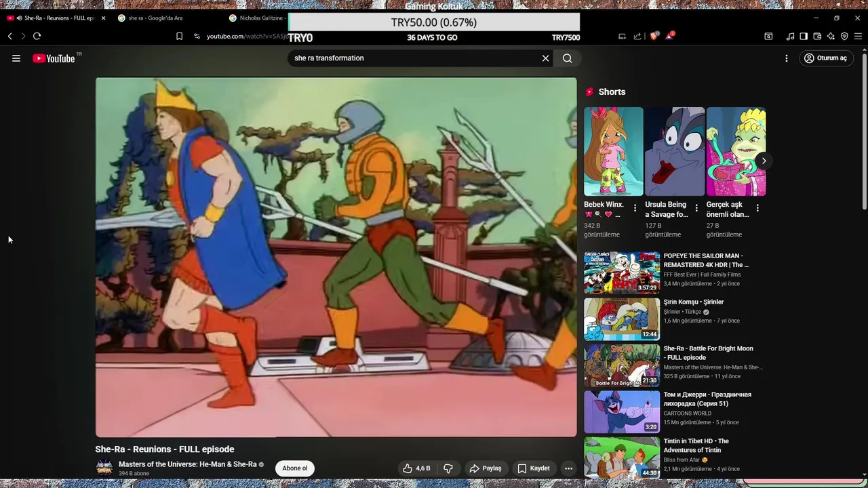Open the Şirinler thumbnail with 12:44 duration
868x488 pixels.
(622, 319)
